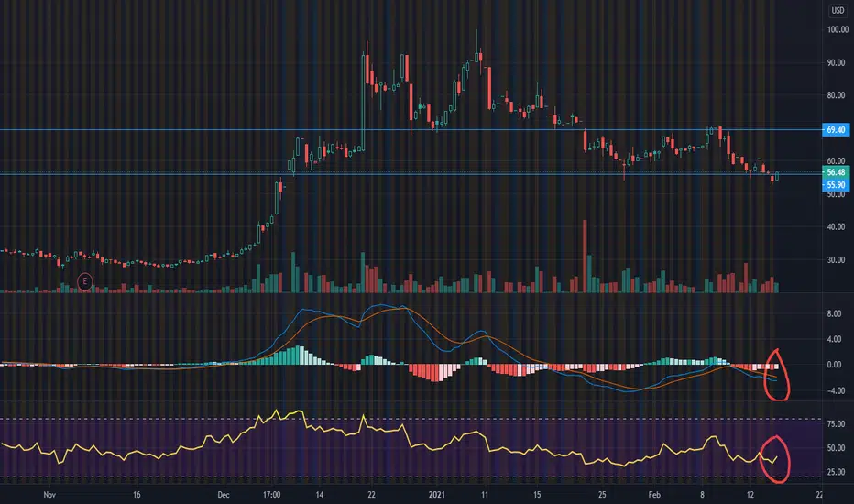Select the horizontal line at 55.90
854x504 pixels.
click(411, 174)
